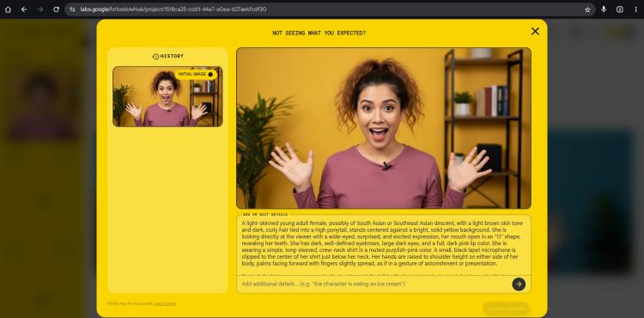
Task: Click the Screen capture button
Action: [506, 309]
